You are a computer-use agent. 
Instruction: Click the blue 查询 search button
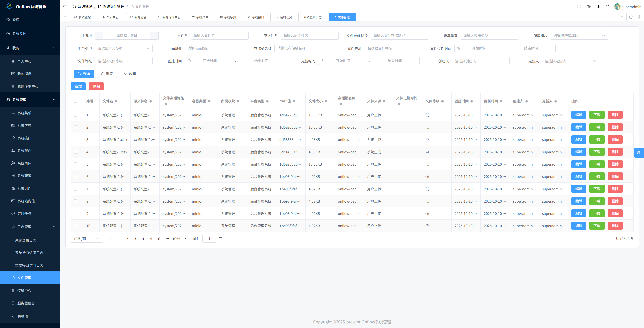pos(84,74)
